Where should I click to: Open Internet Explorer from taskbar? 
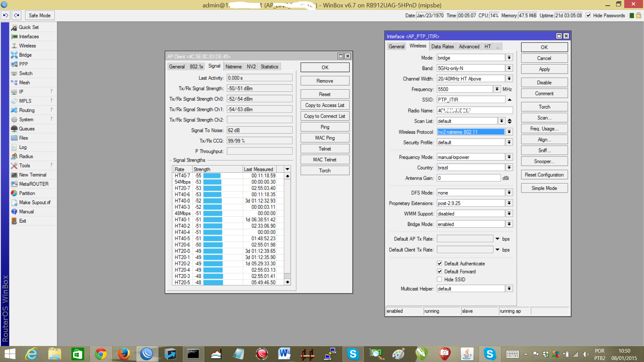[32, 354]
